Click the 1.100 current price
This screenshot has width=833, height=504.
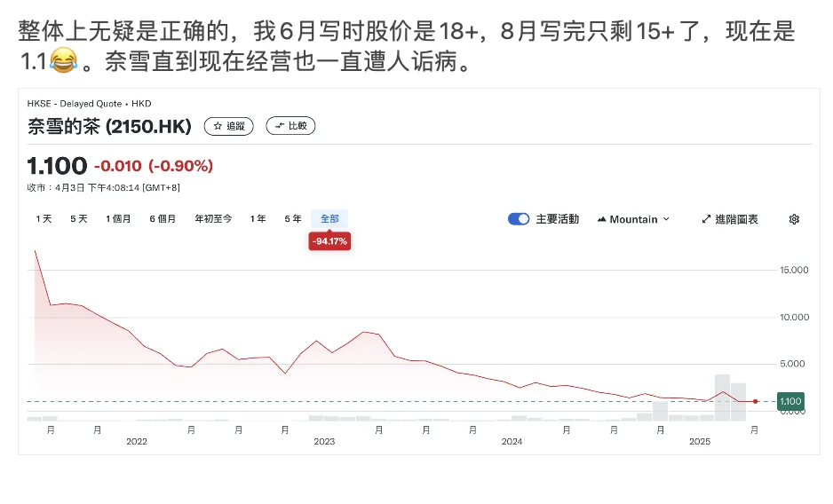pos(57,166)
